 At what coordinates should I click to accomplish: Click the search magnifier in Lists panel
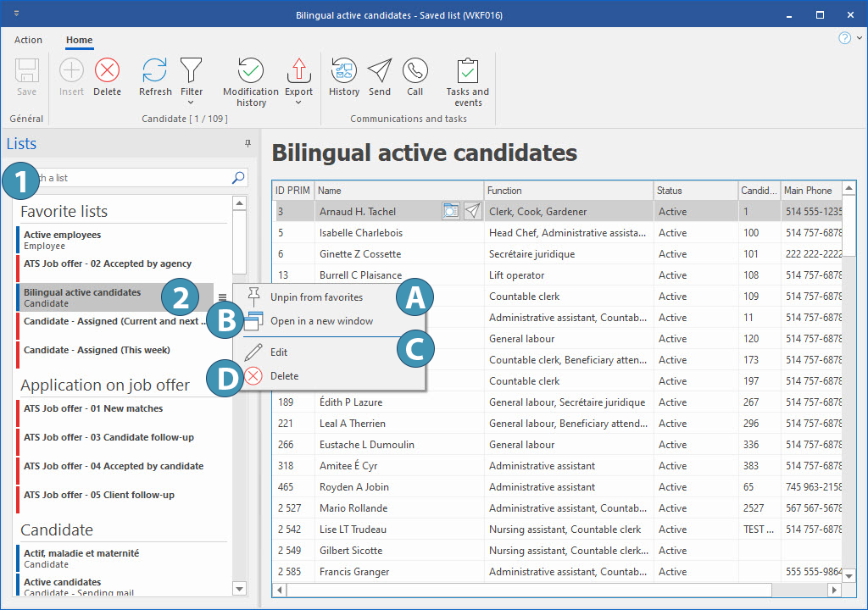coord(238,178)
